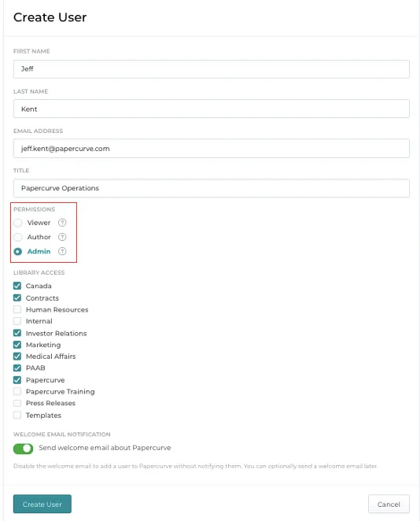Check the Templates library checkbox
Screen dimensions: 420x521
[x=17, y=415]
